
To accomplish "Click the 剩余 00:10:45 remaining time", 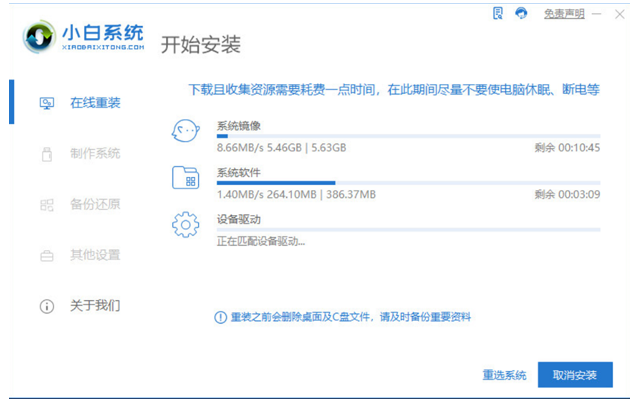I will pos(567,148).
